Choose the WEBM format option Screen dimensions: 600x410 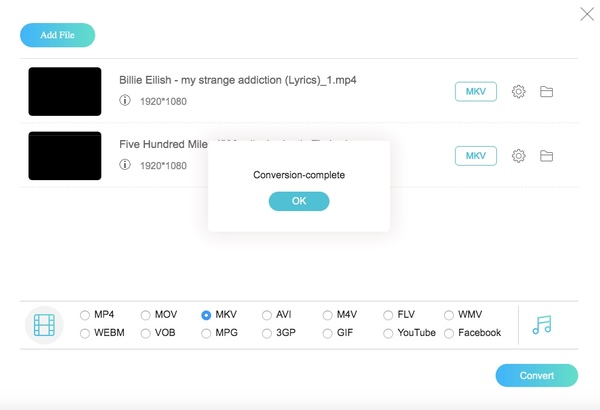coord(85,333)
